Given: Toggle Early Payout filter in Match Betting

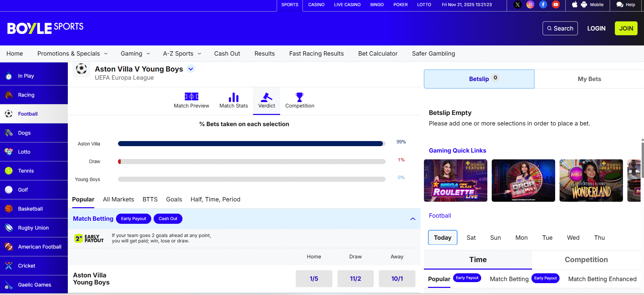Looking at the screenshot, I should click(x=134, y=219).
